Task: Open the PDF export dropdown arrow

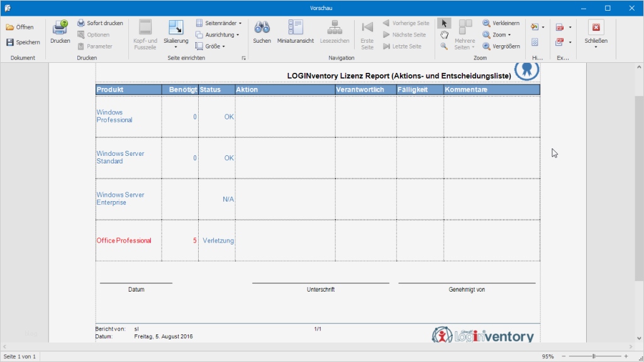Action: (x=570, y=28)
